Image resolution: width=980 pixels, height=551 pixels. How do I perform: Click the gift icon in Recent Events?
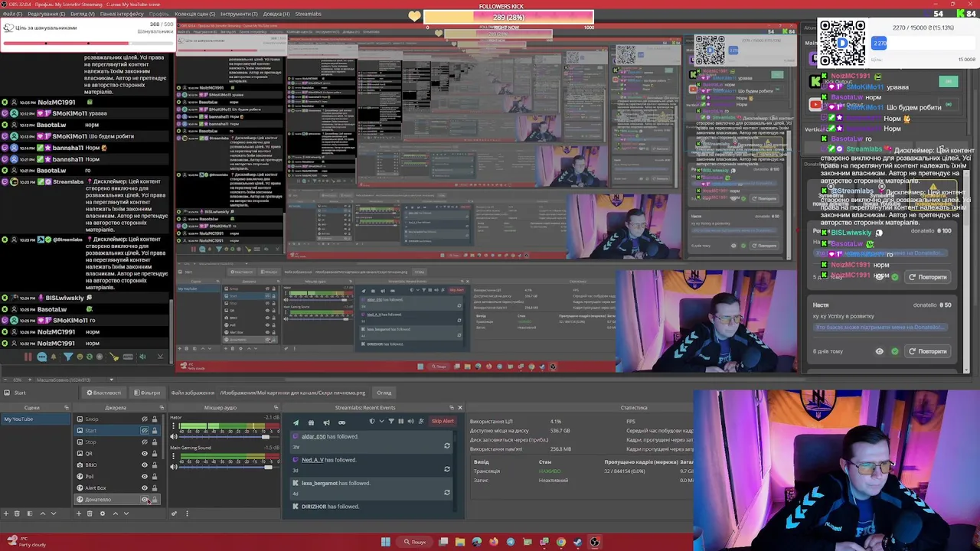point(311,422)
